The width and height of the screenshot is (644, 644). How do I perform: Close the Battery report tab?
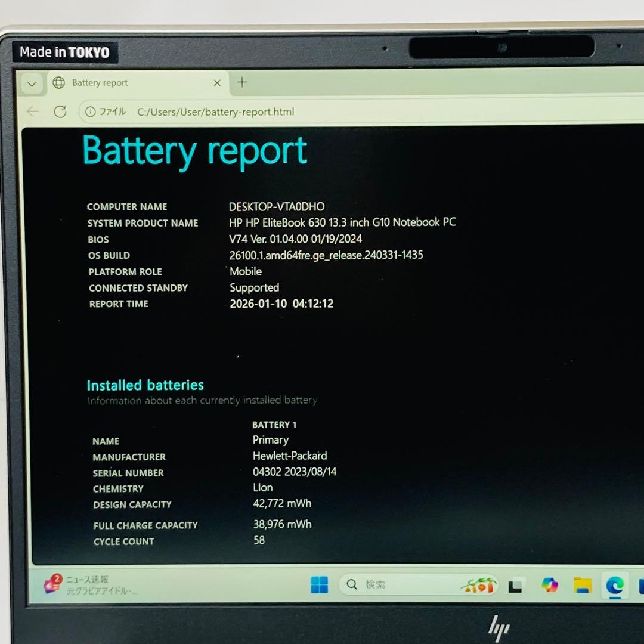point(217,83)
